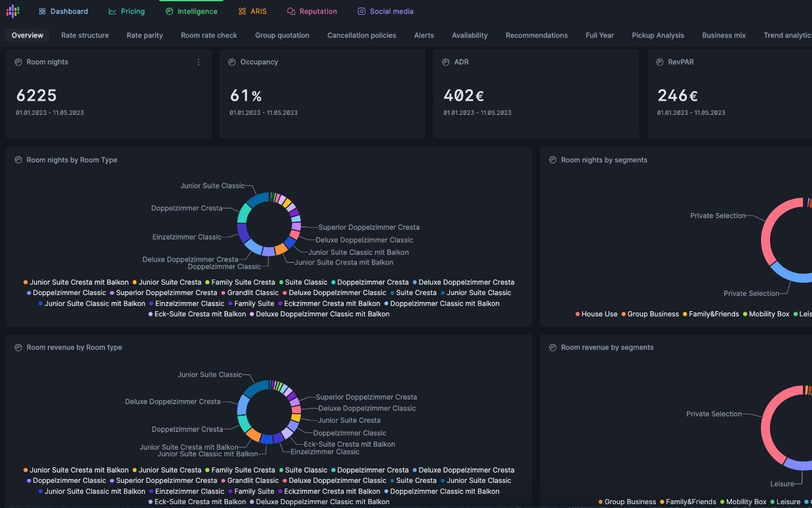
Task: Toggle Group Business in room revenue segments legend
Action: [x=627, y=502]
